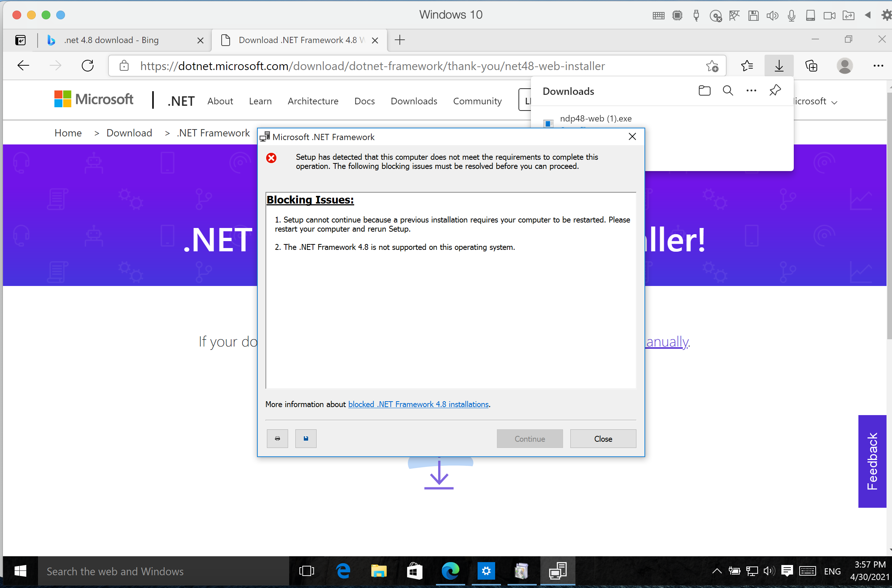Image resolution: width=892 pixels, height=588 pixels.
Task: Open the blocked .NET Framework installations link
Action: coord(418,404)
